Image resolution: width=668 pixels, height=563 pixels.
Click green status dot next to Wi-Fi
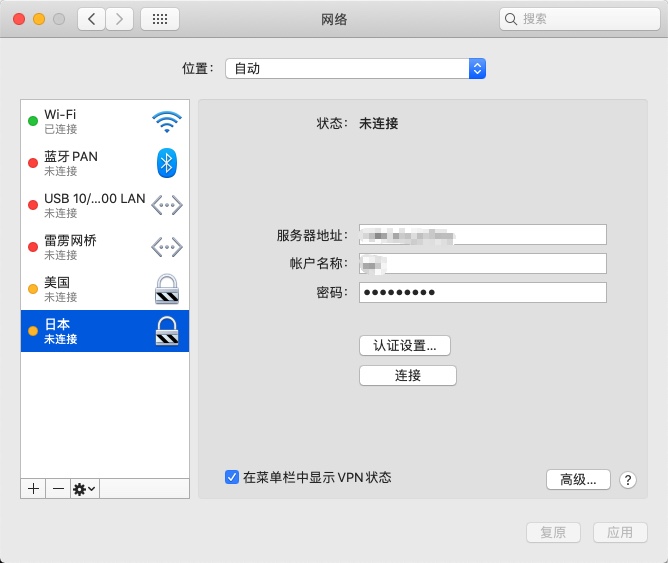(x=33, y=121)
